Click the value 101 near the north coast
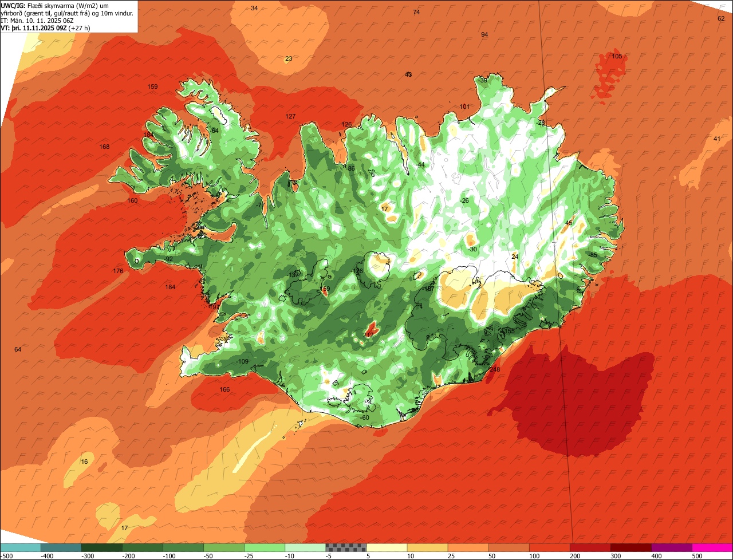 [x=464, y=107]
